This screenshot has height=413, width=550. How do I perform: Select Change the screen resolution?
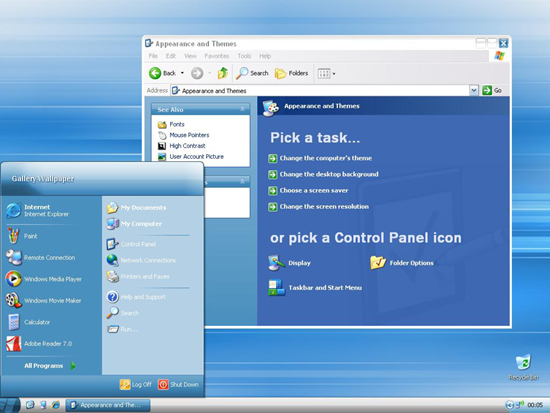318,207
